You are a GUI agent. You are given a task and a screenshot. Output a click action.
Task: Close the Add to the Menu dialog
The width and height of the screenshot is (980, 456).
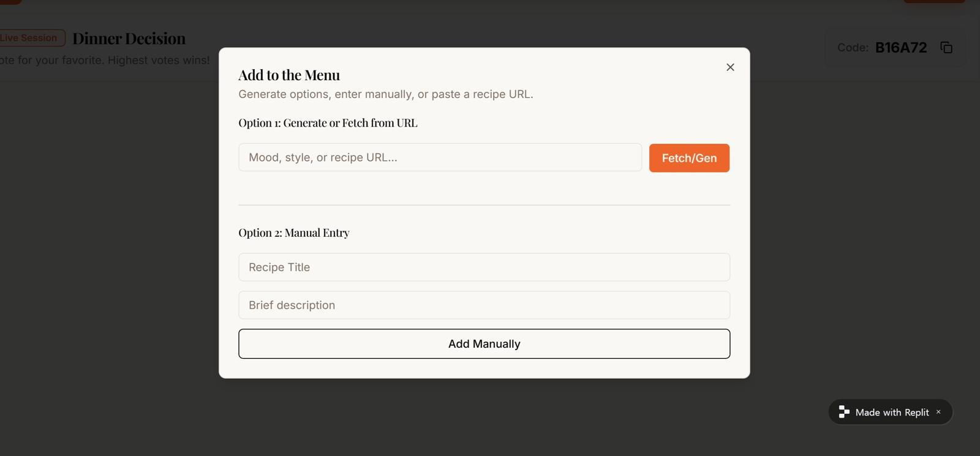click(x=730, y=67)
